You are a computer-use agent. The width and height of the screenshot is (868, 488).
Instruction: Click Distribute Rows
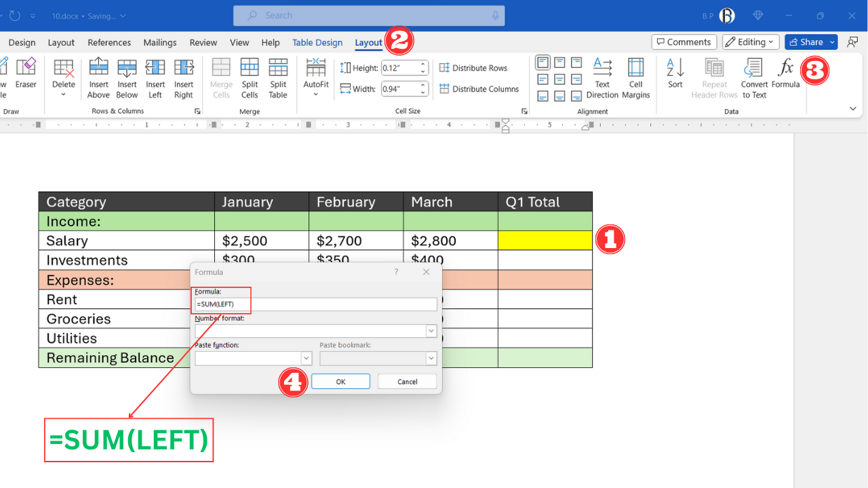pos(475,68)
